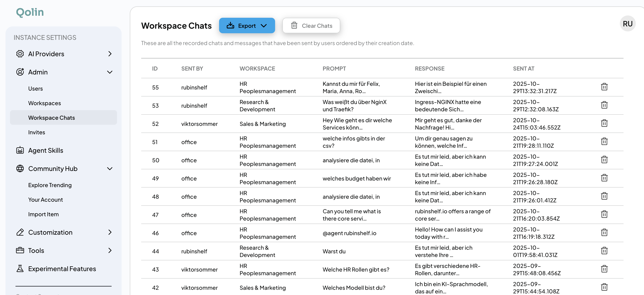644x295 pixels.
Task: Open Explore Trending in Community Hub
Action: (x=50, y=185)
